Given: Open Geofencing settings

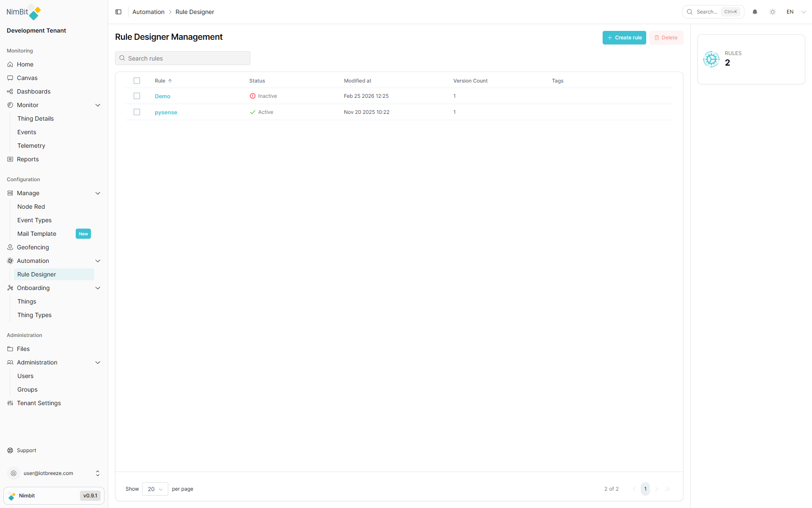Looking at the screenshot, I should (33, 247).
